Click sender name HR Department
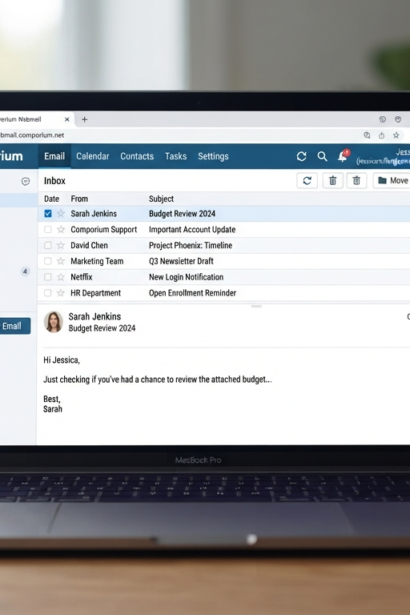Image resolution: width=410 pixels, height=615 pixels. [x=96, y=293]
